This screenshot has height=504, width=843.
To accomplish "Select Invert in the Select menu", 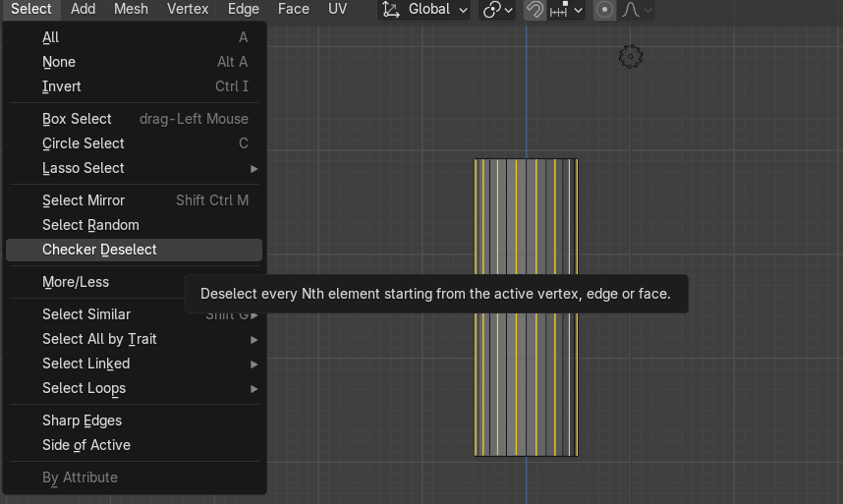I will (62, 86).
